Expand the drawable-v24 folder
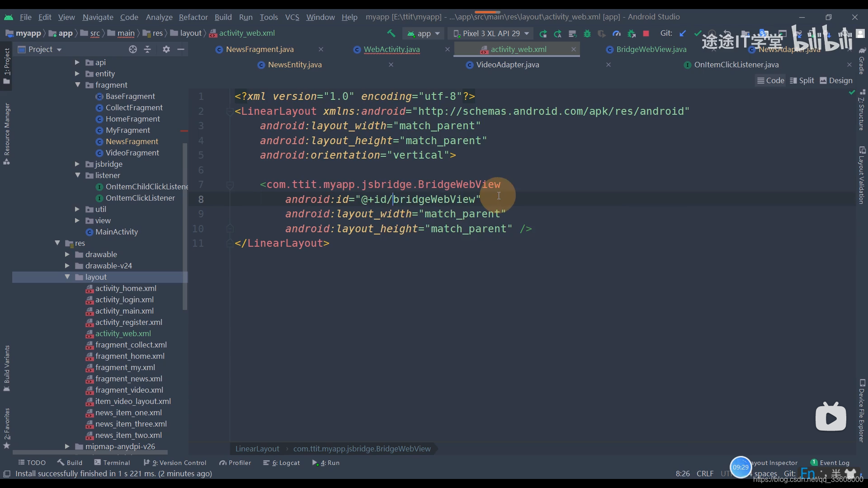The width and height of the screenshot is (868, 488). [67, 266]
